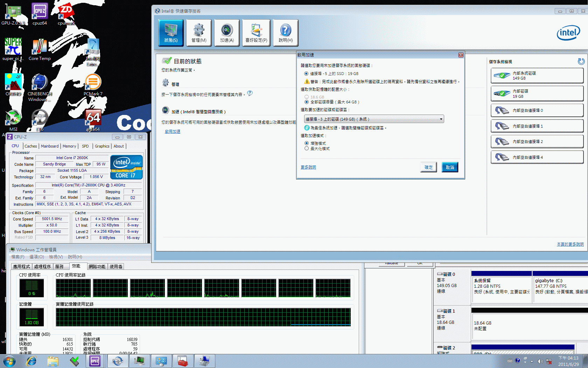Close the 啟用加速 dialog

click(x=461, y=55)
